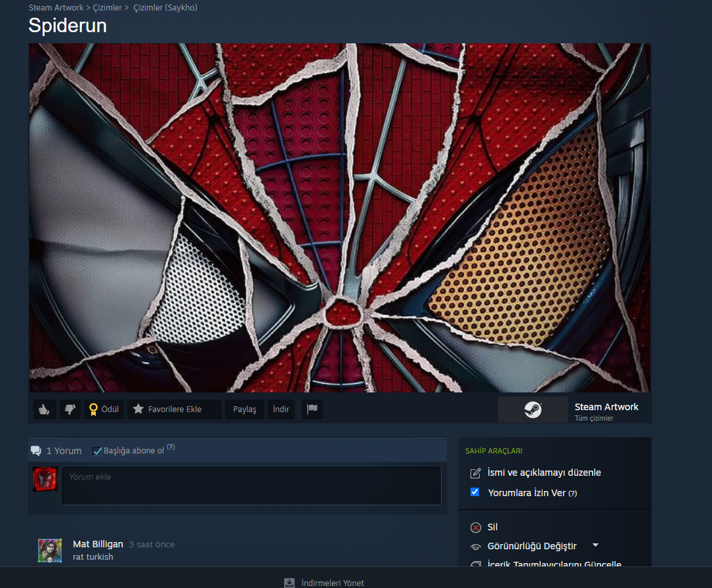Viewport: 712px width, 588px height.
Task: Edit via İsmi ve açıklamayı düzenle
Action: tap(544, 472)
